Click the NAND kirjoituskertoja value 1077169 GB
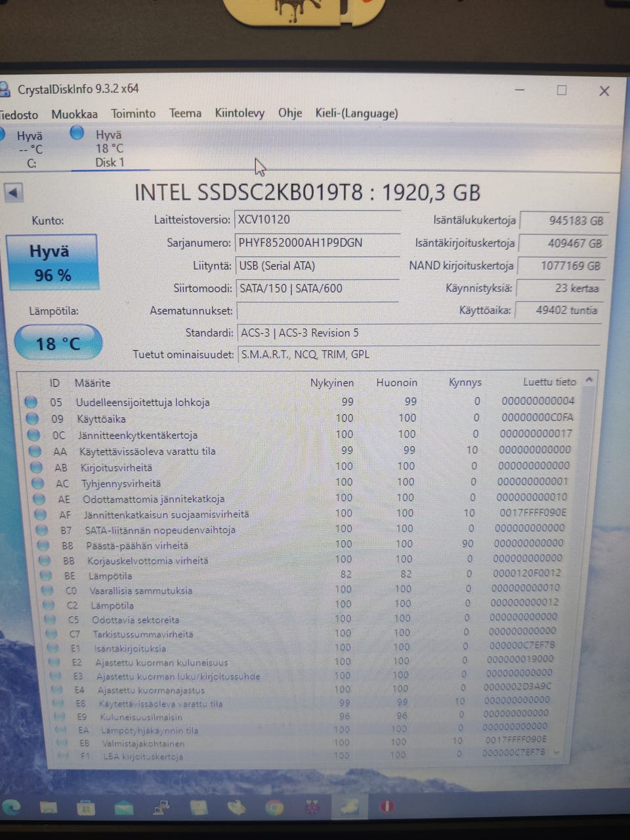 (x=562, y=266)
